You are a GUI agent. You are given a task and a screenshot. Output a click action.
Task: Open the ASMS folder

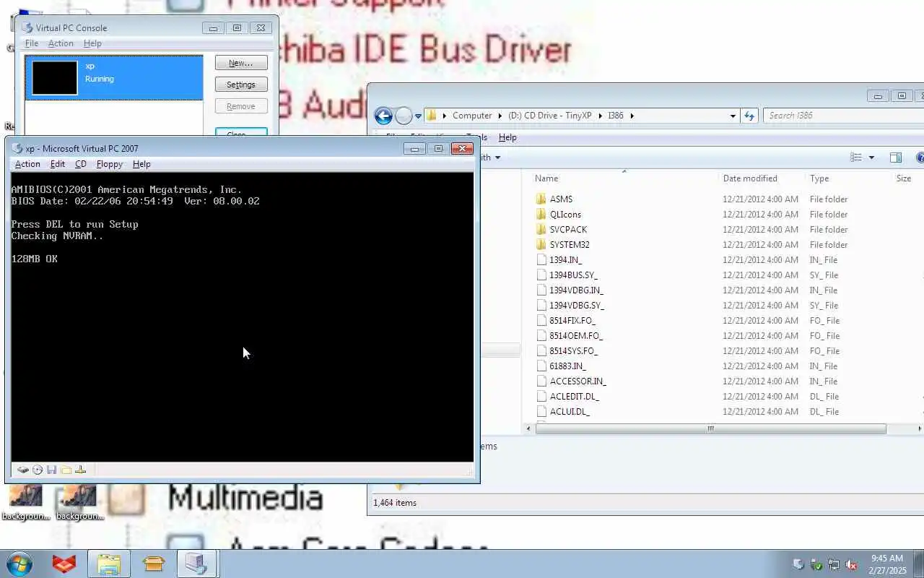click(561, 199)
